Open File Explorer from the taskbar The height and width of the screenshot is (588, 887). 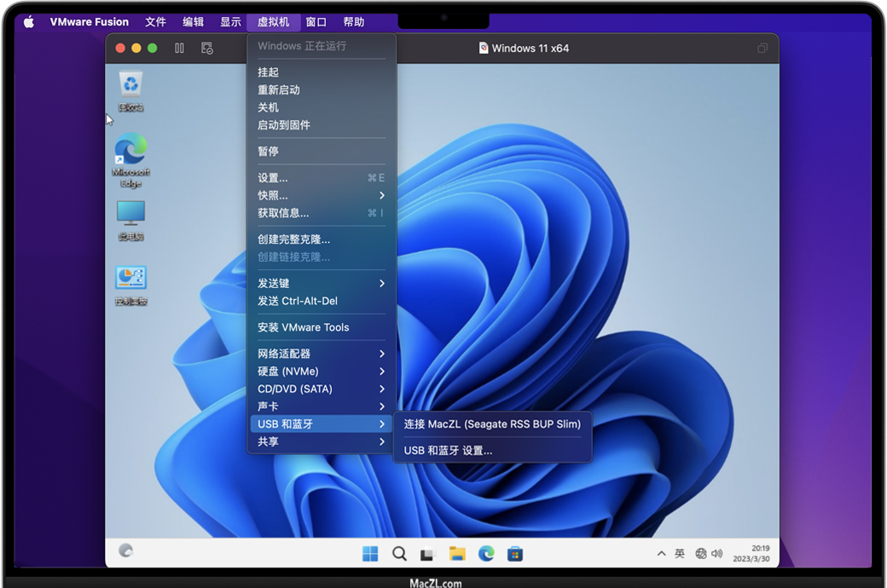point(457,554)
